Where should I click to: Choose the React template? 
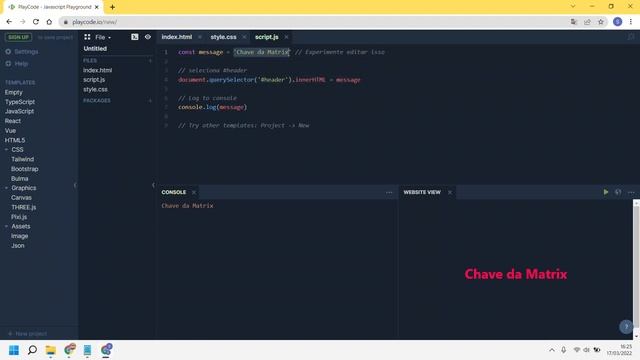13,121
